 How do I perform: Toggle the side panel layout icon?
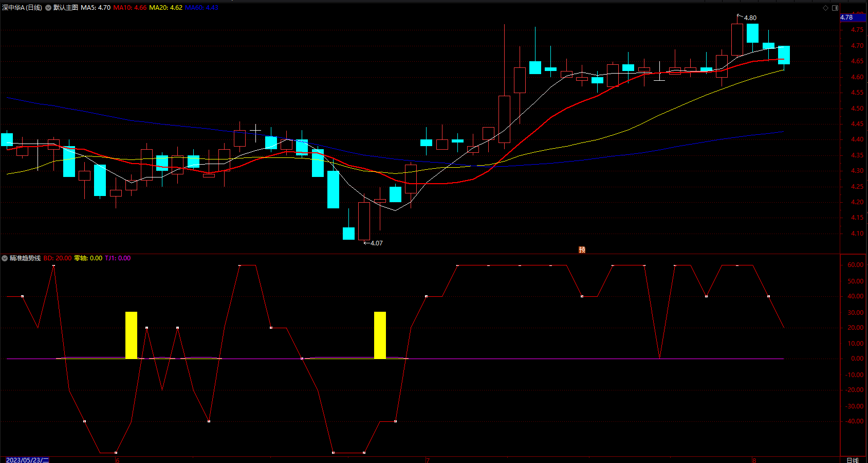(835, 8)
